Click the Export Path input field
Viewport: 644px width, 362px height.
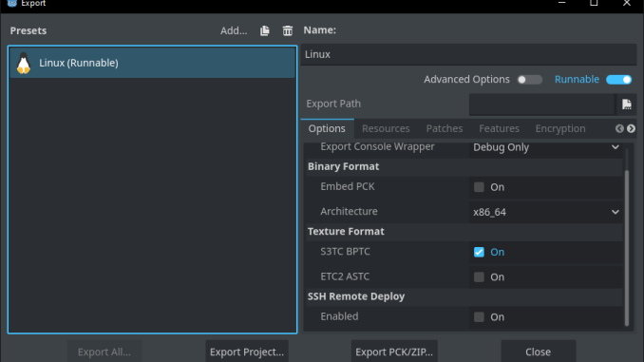541,104
